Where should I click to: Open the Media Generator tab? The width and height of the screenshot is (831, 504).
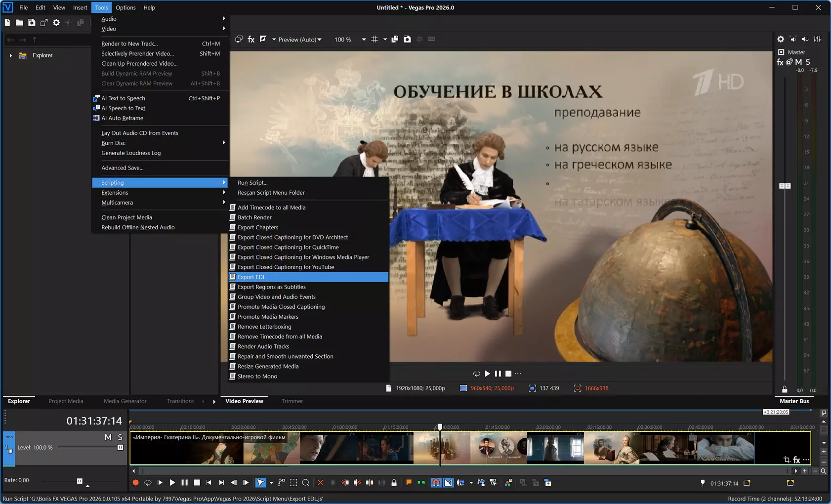tap(125, 401)
